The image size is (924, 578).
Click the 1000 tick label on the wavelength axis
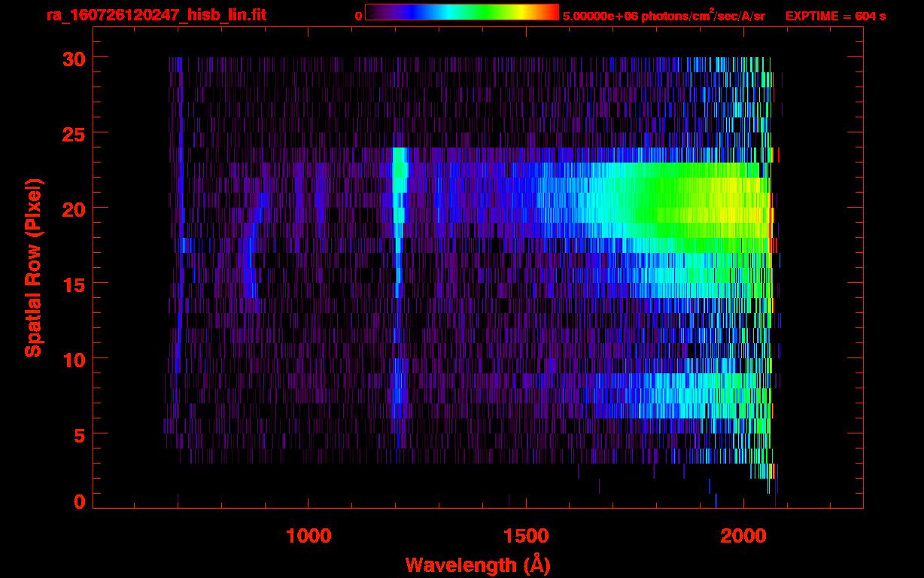308,535
